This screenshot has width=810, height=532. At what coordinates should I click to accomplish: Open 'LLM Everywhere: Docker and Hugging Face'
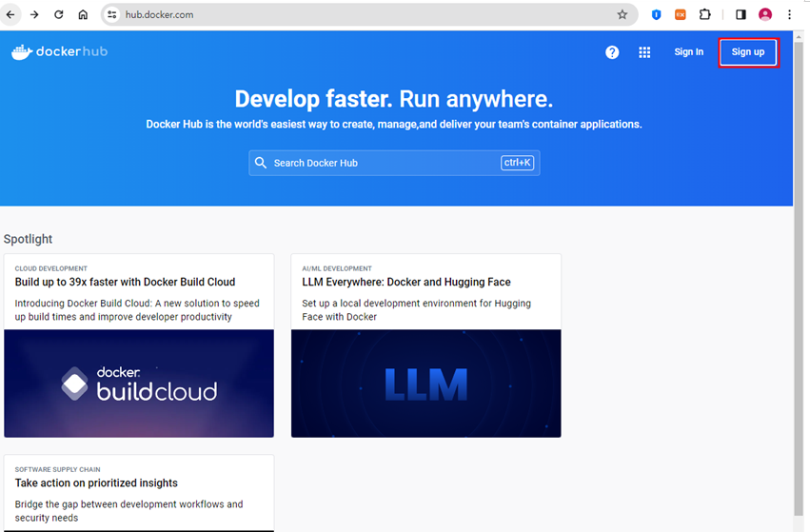point(406,282)
